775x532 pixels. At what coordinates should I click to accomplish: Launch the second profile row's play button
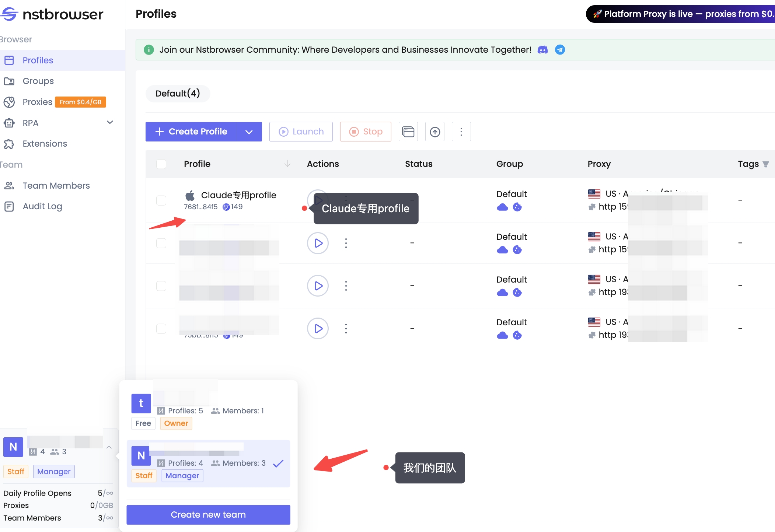click(x=318, y=243)
